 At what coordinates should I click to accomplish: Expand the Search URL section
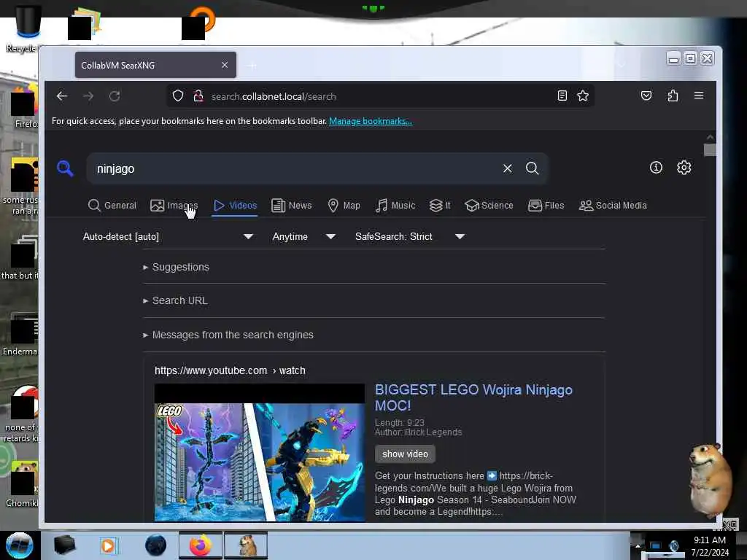pyautogui.click(x=175, y=301)
